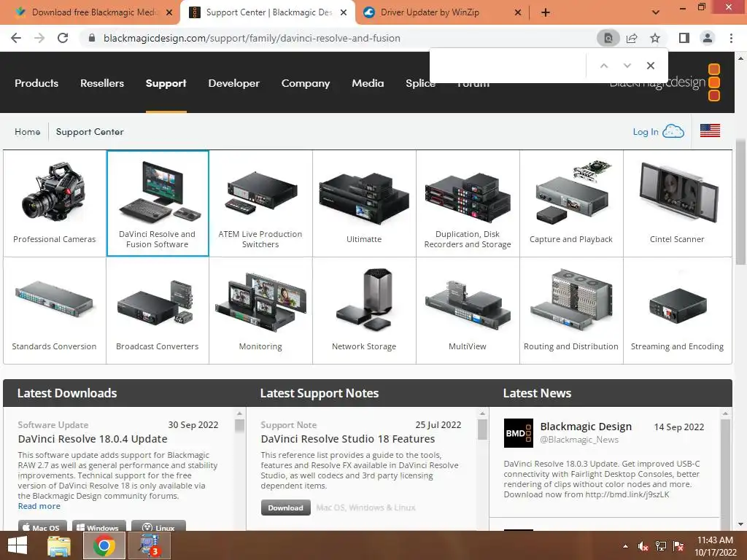Select Network Storage category
This screenshot has width=747, height=560.
[x=364, y=311]
